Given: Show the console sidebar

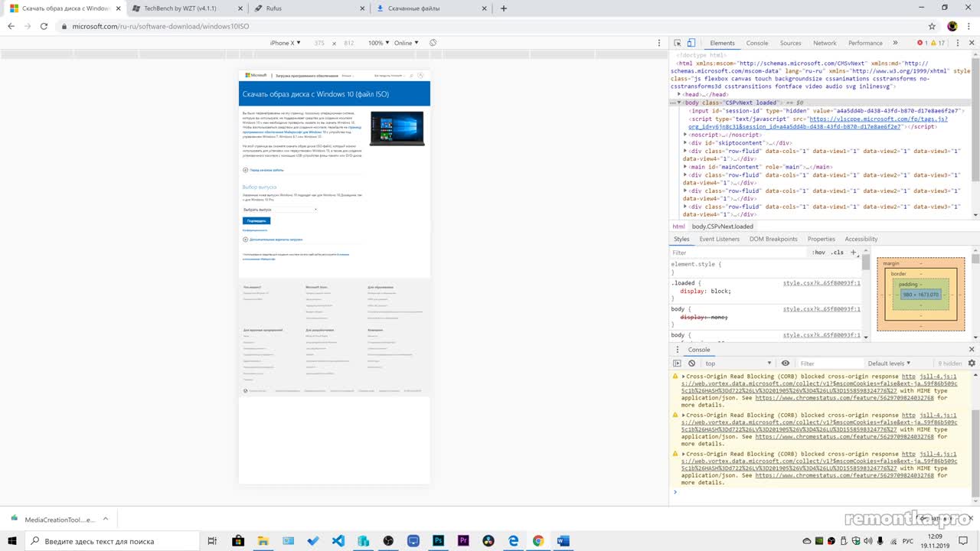Looking at the screenshot, I should [677, 364].
